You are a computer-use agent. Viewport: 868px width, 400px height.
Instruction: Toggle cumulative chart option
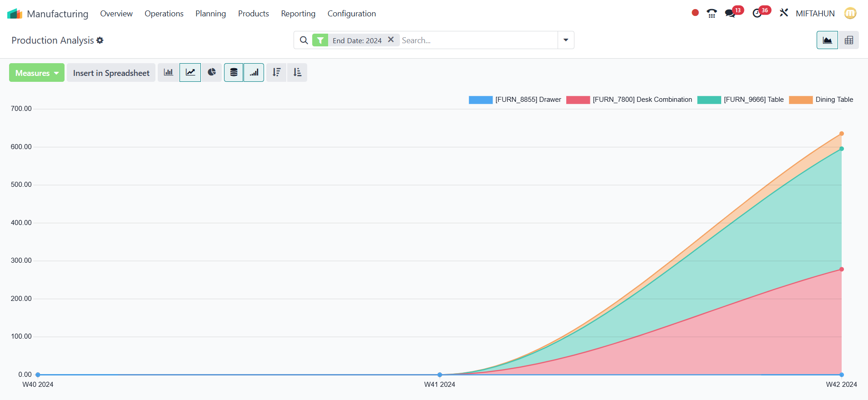(254, 72)
